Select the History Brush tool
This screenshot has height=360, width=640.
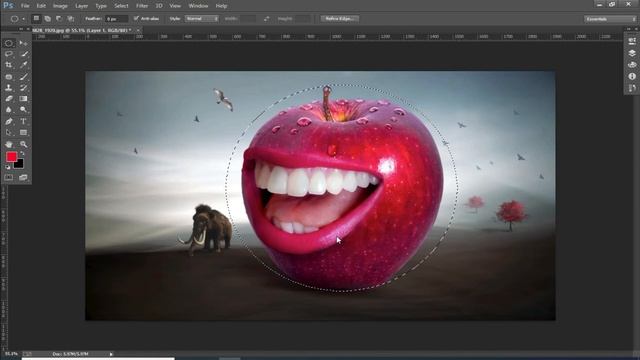pyautogui.click(x=23, y=87)
